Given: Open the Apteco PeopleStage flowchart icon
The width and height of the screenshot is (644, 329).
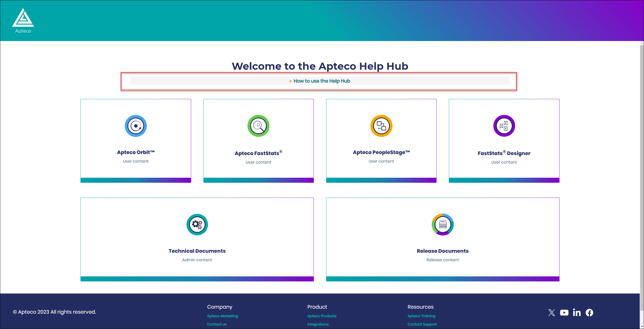Looking at the screenshot, I should click(x=381, y=126).
